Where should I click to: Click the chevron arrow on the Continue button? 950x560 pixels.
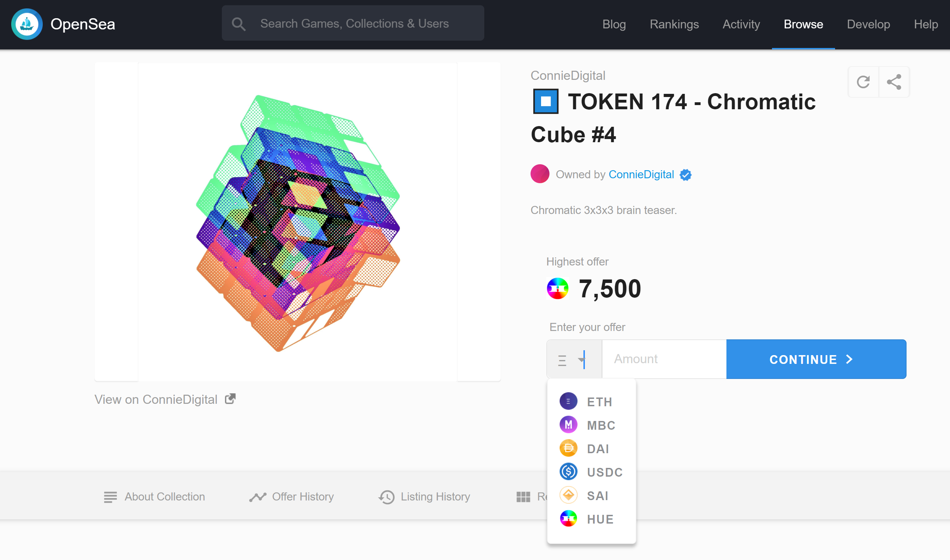coord(849,359)
